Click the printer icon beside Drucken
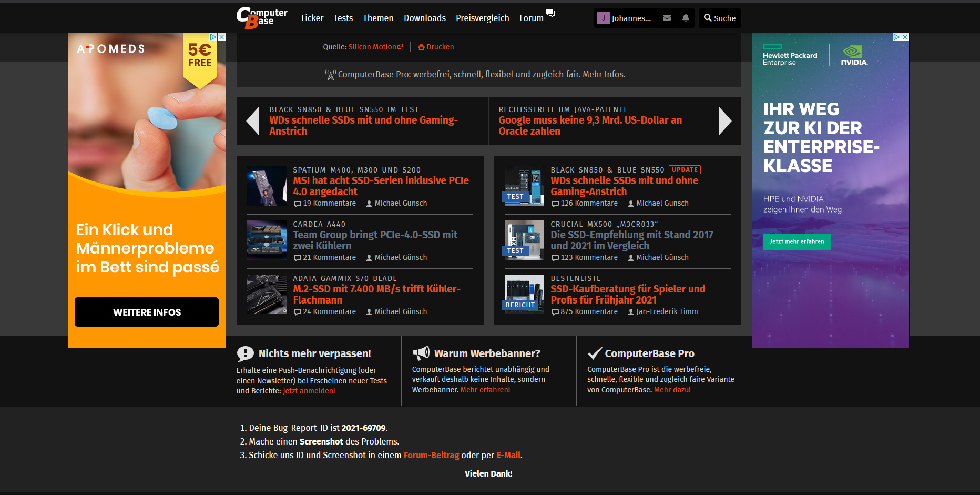Image resolution: width=980 pixels, height=495 pixels. click(x=421, y=47)
